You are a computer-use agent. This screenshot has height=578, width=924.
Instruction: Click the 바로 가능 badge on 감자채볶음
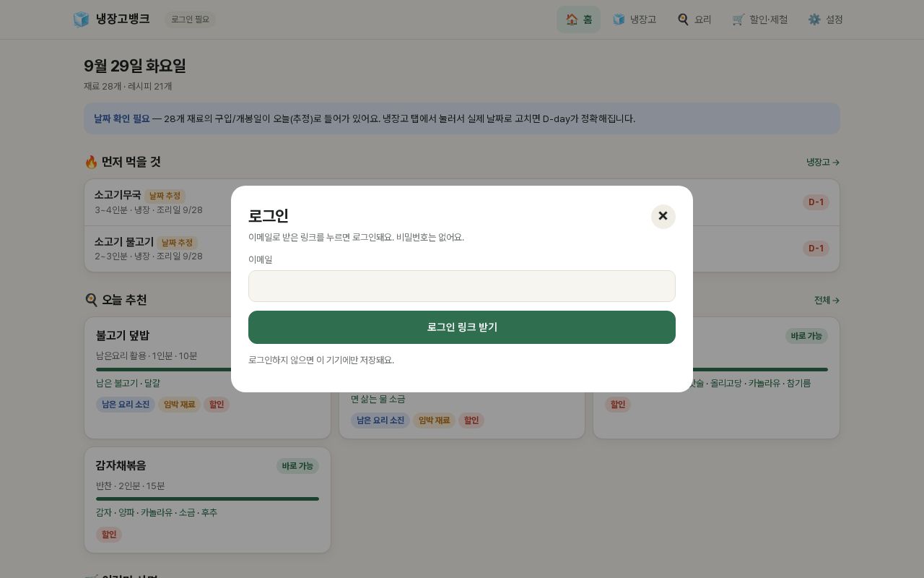(x=297, y=466)
